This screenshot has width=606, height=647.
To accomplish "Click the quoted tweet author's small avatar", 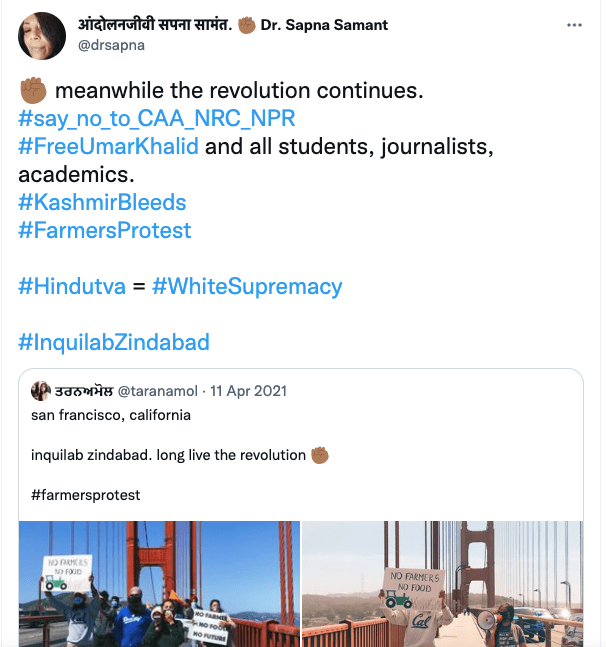I will (x=42, y=390).
